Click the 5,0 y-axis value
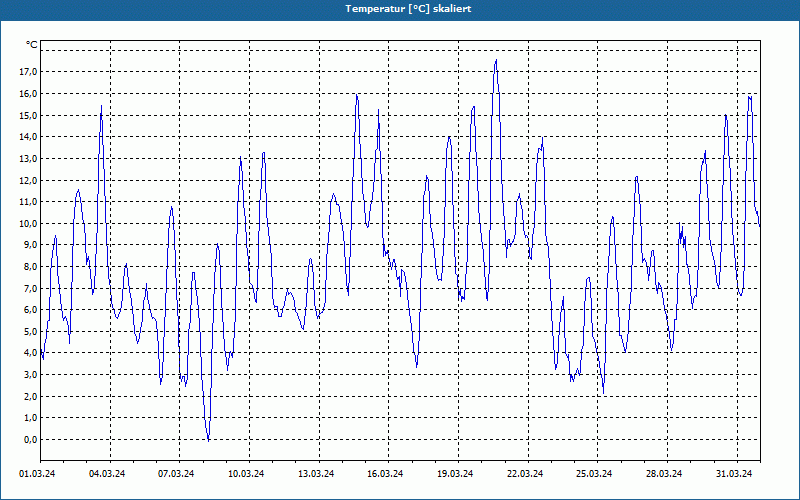The height and width of the screenshot is (500, 800). pyautogui.click(x=30, y=331)
